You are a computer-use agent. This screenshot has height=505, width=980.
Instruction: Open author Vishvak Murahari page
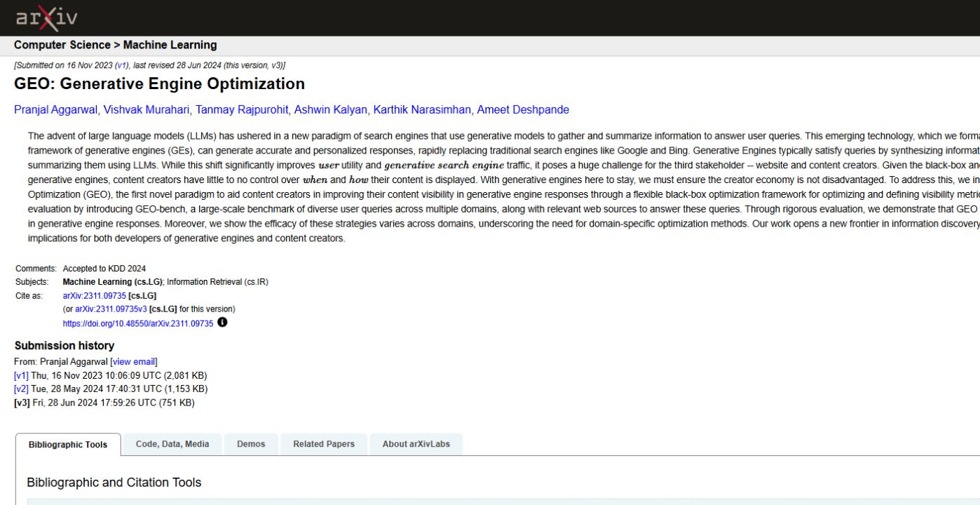coord(147,109)
